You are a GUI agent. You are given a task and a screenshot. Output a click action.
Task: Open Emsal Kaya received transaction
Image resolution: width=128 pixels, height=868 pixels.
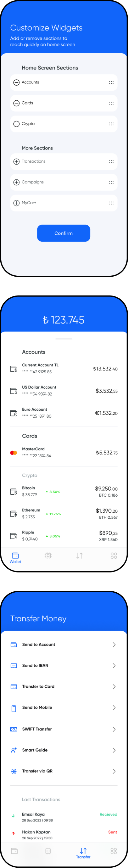[64, 817]
